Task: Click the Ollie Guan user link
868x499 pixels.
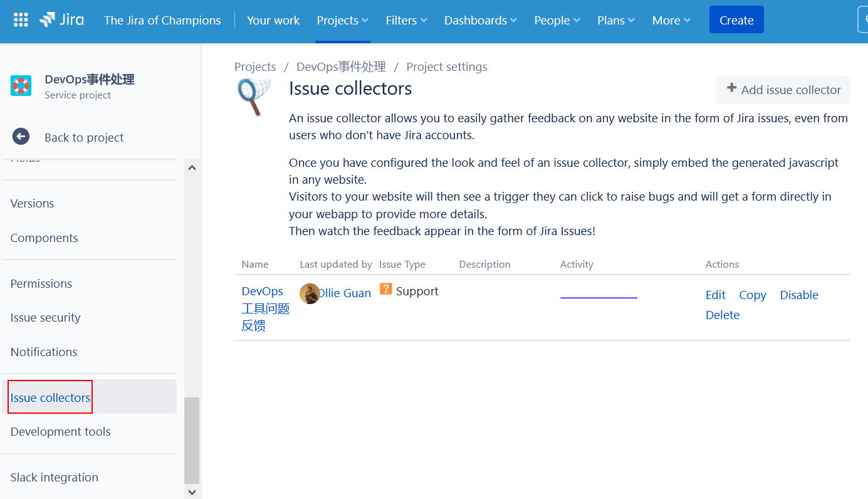Action: (x=345, y=293)
